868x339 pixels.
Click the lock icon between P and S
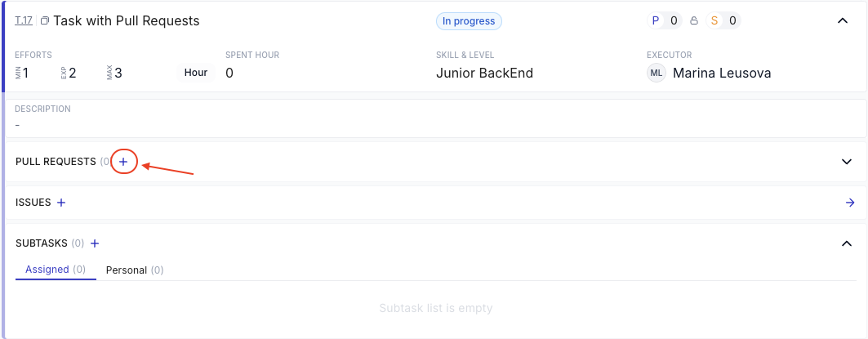point(693,21)
